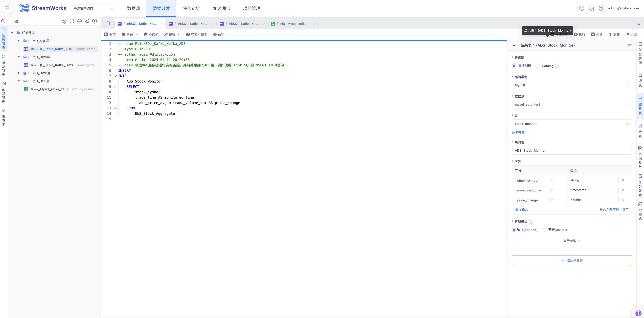Submit the task with 提交
Image resolution: width=644 pixels, height=318 pixels.
pyautogui.click(x=614, y=34)
